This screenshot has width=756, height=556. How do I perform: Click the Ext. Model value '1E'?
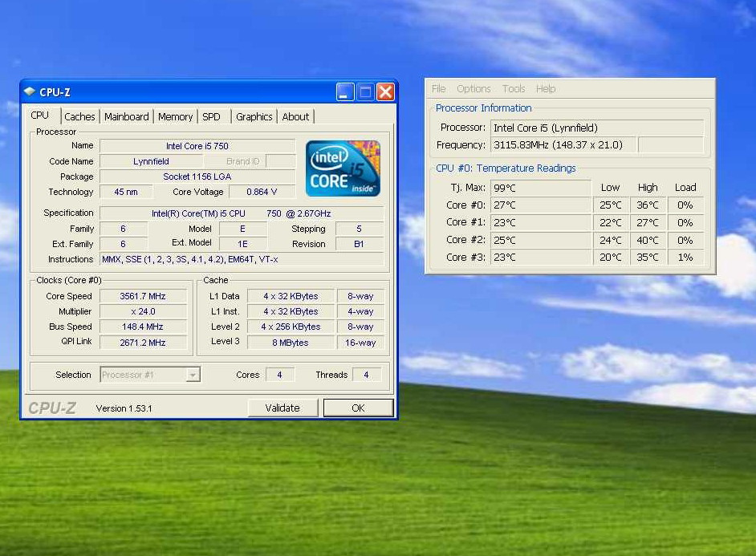[242, 244]
